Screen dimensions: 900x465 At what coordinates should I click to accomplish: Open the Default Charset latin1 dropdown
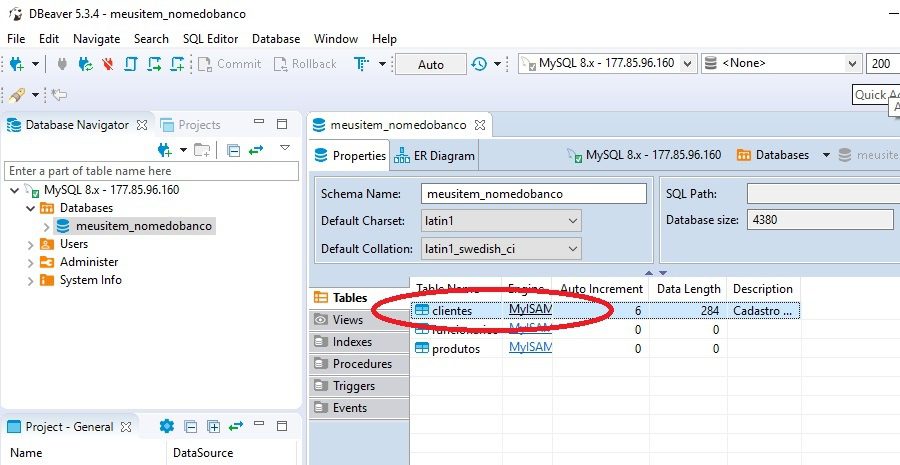(501, 221)
